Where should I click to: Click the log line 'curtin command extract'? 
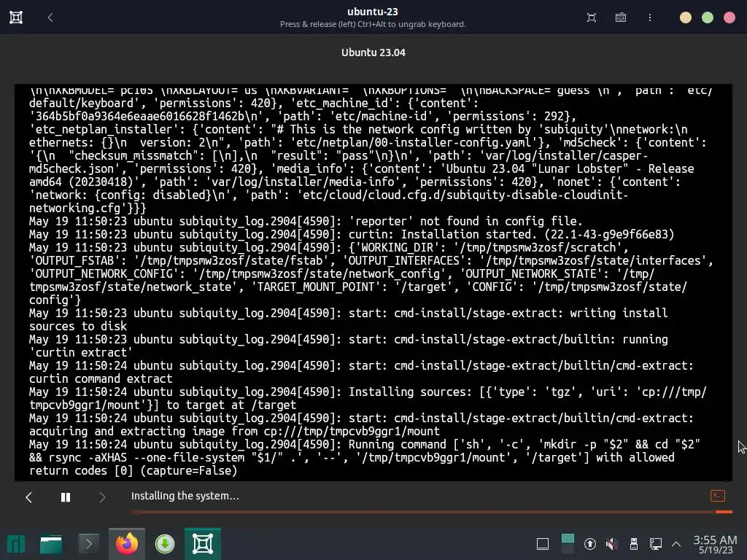(101, 379)
